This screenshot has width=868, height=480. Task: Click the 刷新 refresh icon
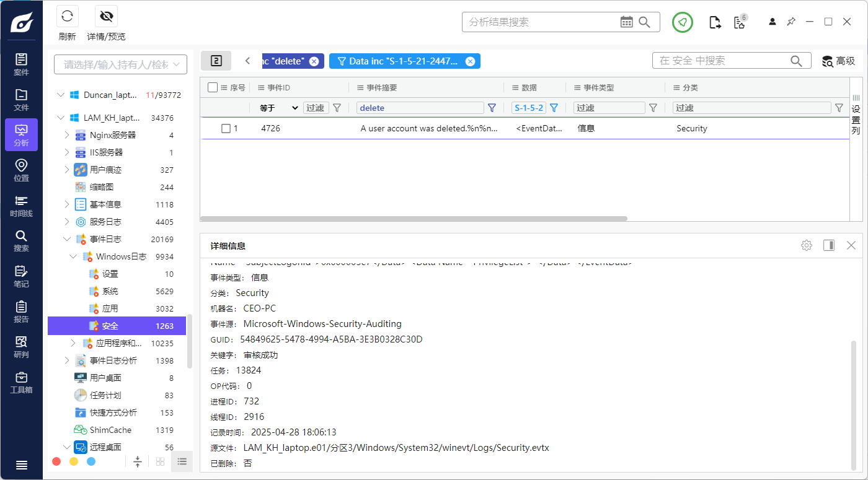[x=67, y=15]
